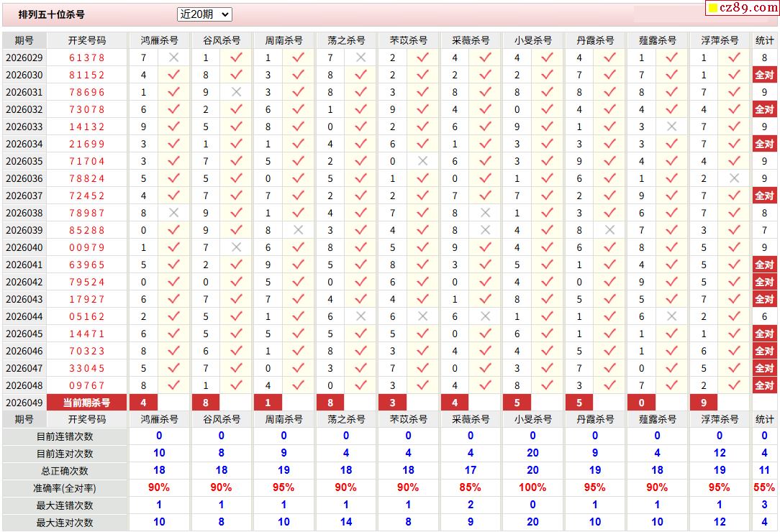This screenshot has height=532, width=780.
Task: Click the 全对 badge in row 2026037
Action: click(x=765, y=196)
